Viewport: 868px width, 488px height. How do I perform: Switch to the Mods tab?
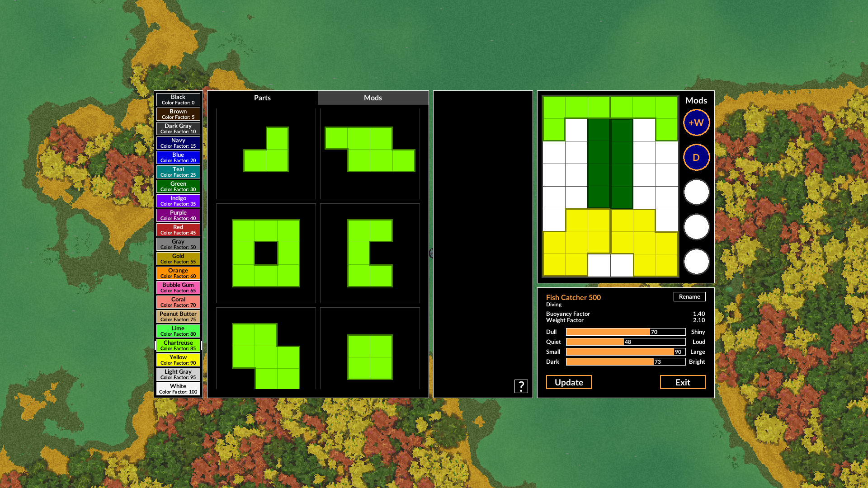coord(373,98)
